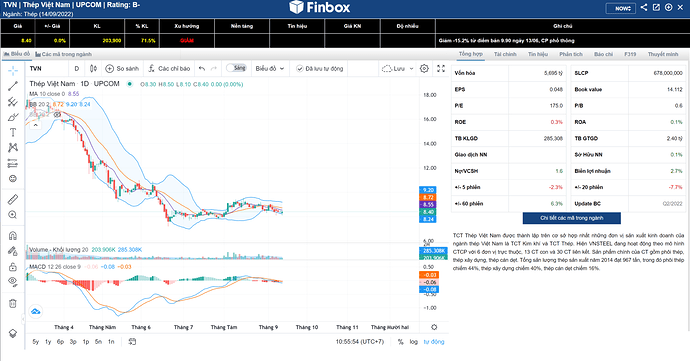Select the 5y time range
The image size is (690, 361).
click(36, 342)
